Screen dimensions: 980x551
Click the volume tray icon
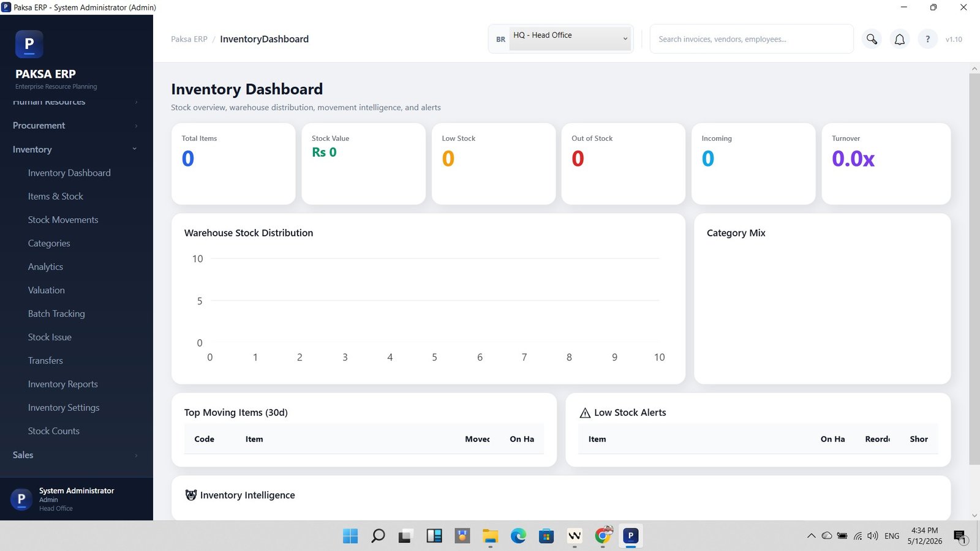pos(873,536)
